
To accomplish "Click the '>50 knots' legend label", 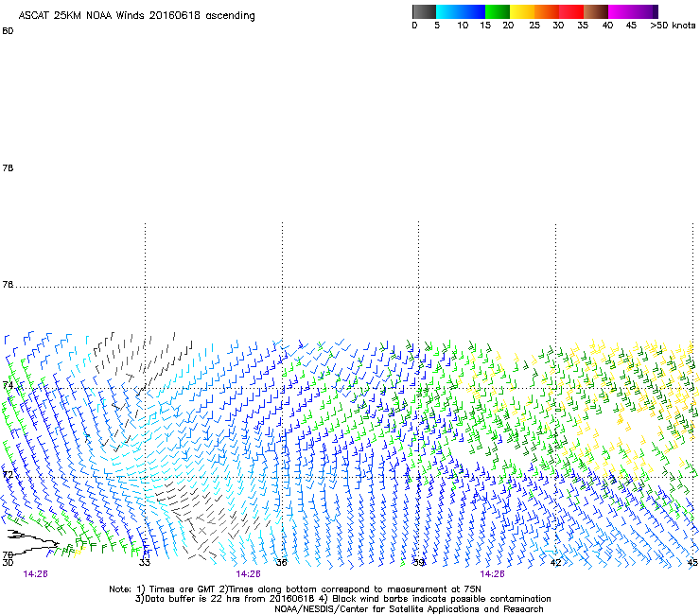I will 673,26.
